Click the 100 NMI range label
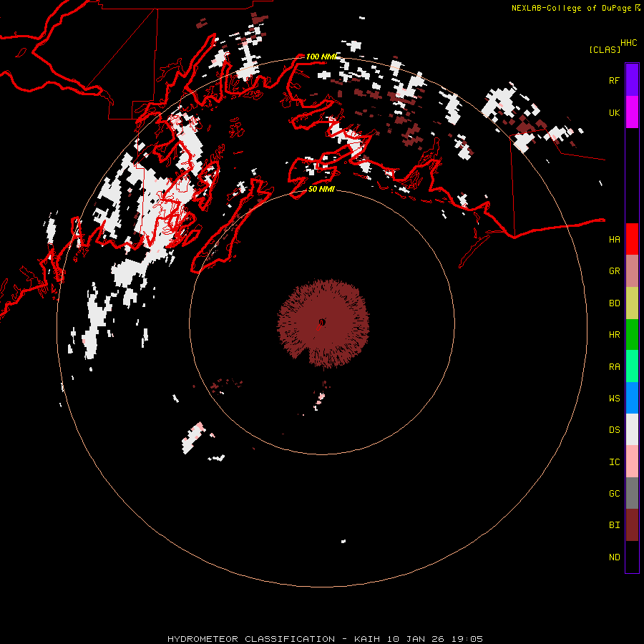The height and width of the screenshot is (644, 644). pos(321,57)
